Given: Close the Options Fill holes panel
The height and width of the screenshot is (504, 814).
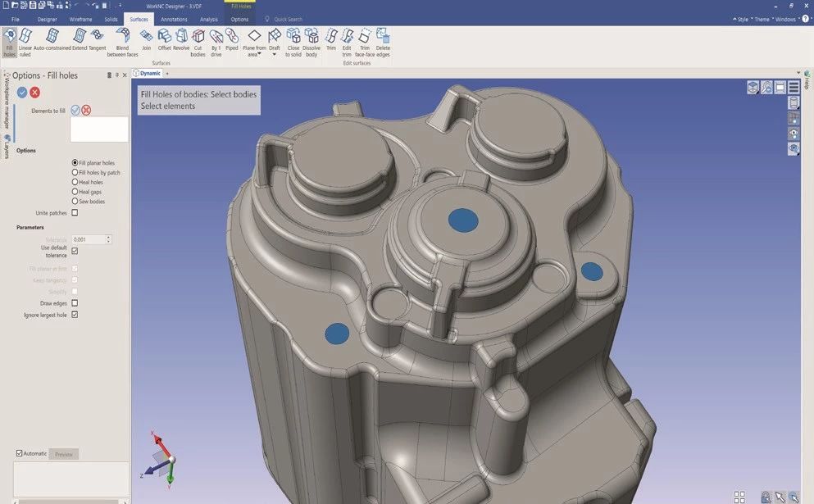Looking at the screenshot, I should tap(125, 75).
